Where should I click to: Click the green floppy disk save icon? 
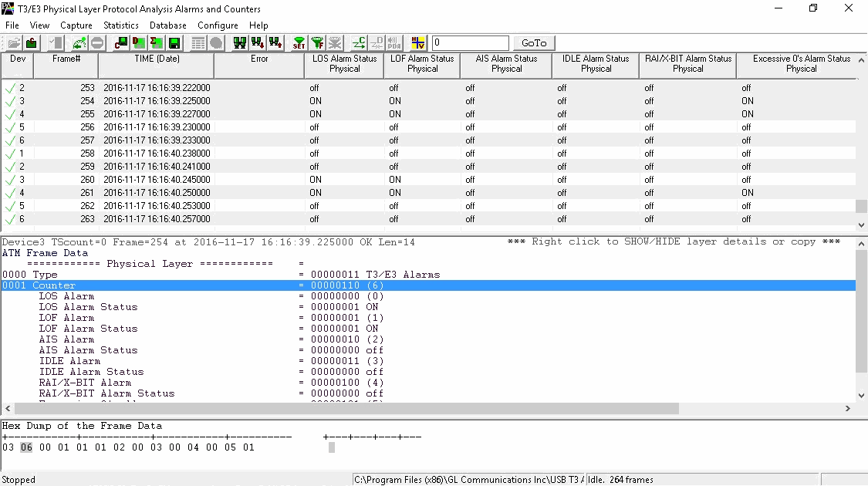[x=174, y=43]
